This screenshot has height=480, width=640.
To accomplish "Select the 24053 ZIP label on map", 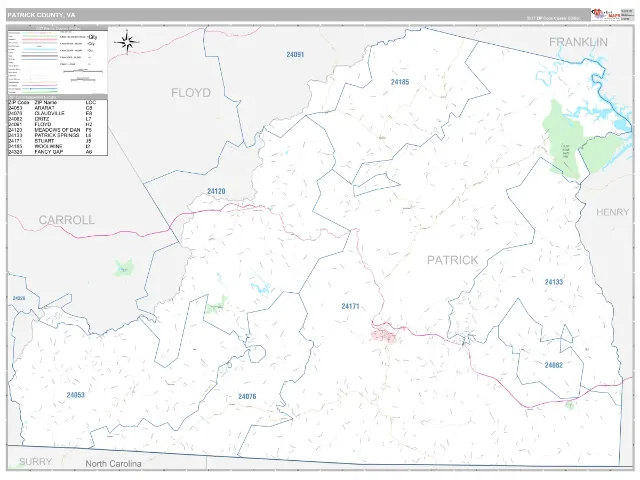I will [76, 395].
